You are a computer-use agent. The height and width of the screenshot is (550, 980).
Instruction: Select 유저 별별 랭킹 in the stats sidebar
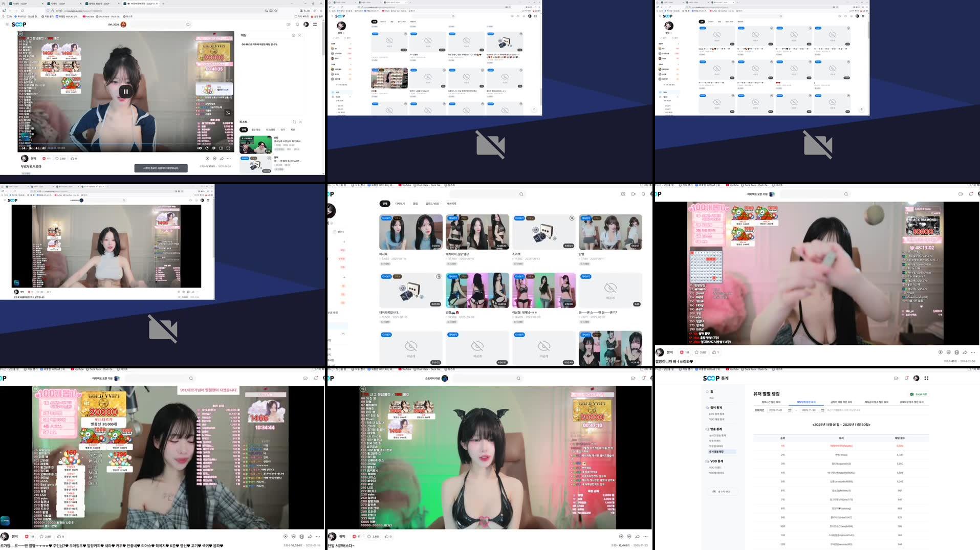pos(717,452)
